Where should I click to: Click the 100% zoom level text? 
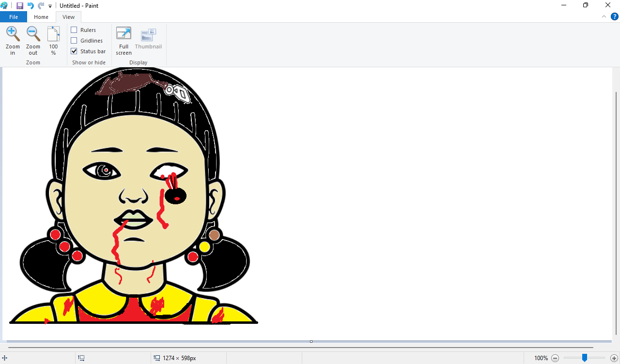pos(541,358)
